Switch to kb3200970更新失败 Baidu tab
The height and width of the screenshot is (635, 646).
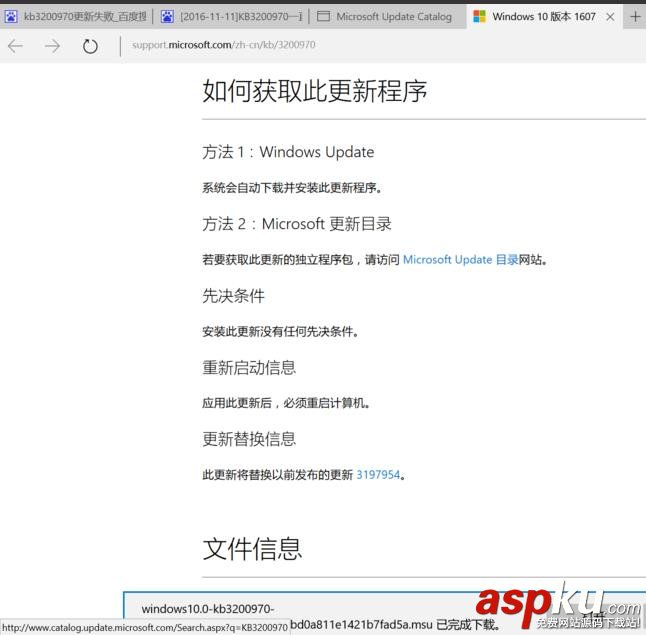tap(76, 16)
